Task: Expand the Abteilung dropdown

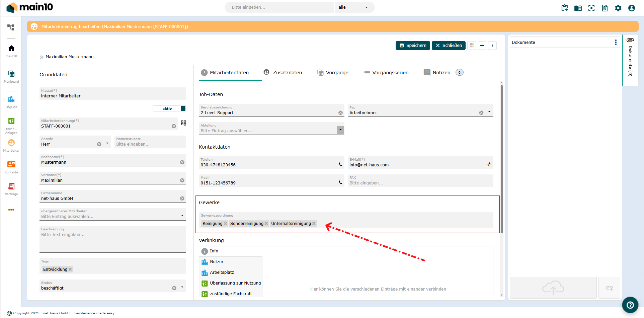Action: (340, 130)
